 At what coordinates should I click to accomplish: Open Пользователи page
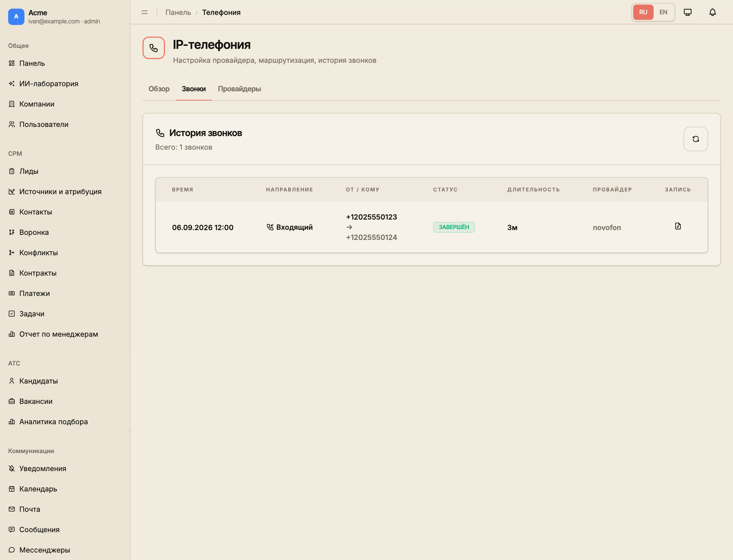coord(65,125)
